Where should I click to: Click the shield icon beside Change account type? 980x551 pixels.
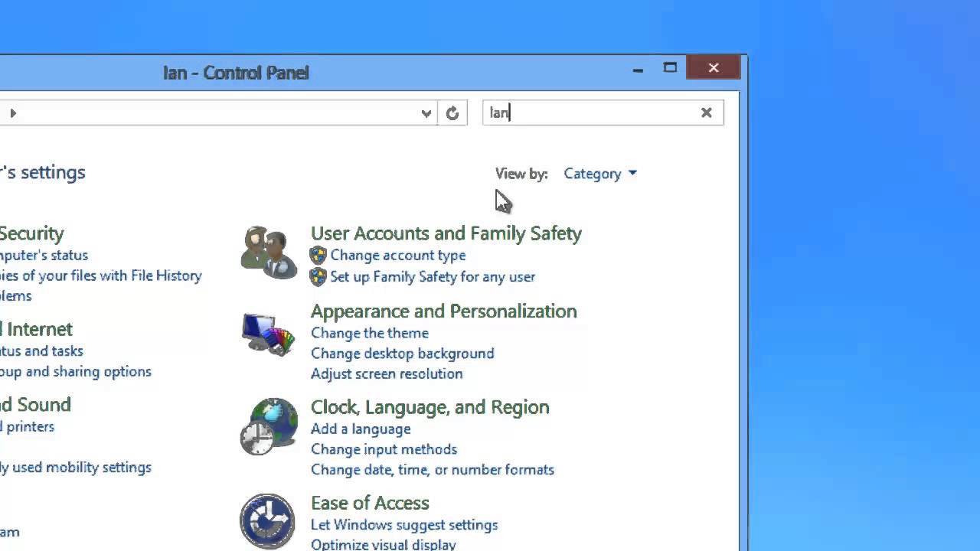[x=318, y=256]
